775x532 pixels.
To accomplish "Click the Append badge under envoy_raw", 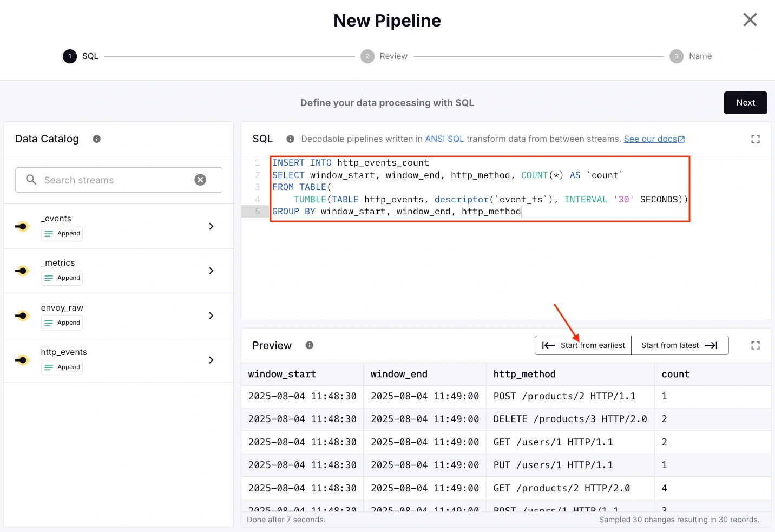I will pos(62,323).
